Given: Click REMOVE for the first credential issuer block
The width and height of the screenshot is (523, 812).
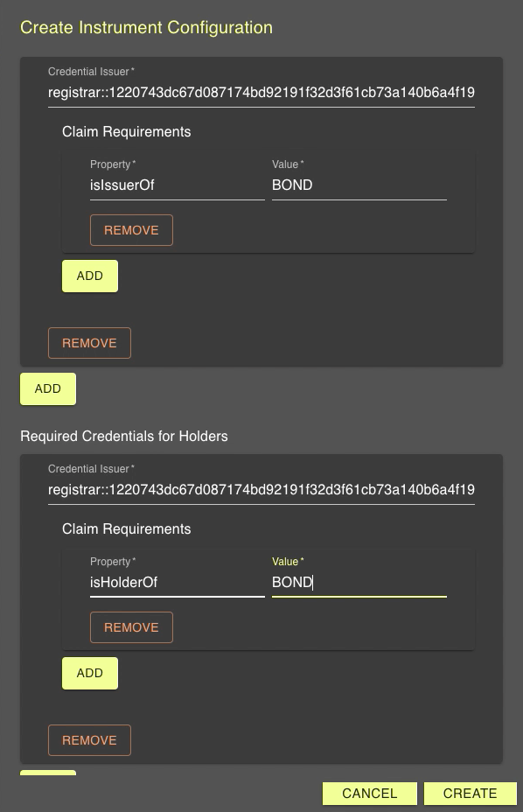Looking at the screenshot, I should (89, 343).
